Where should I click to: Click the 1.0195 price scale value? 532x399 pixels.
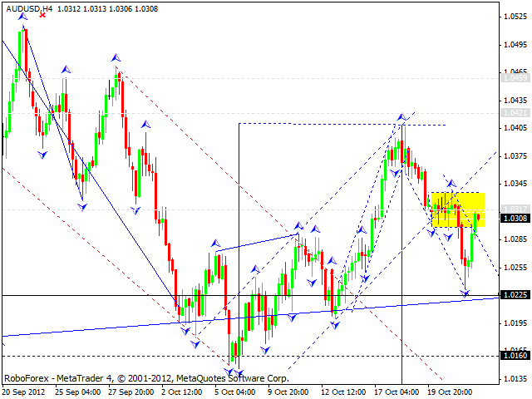tap(515, 323)
